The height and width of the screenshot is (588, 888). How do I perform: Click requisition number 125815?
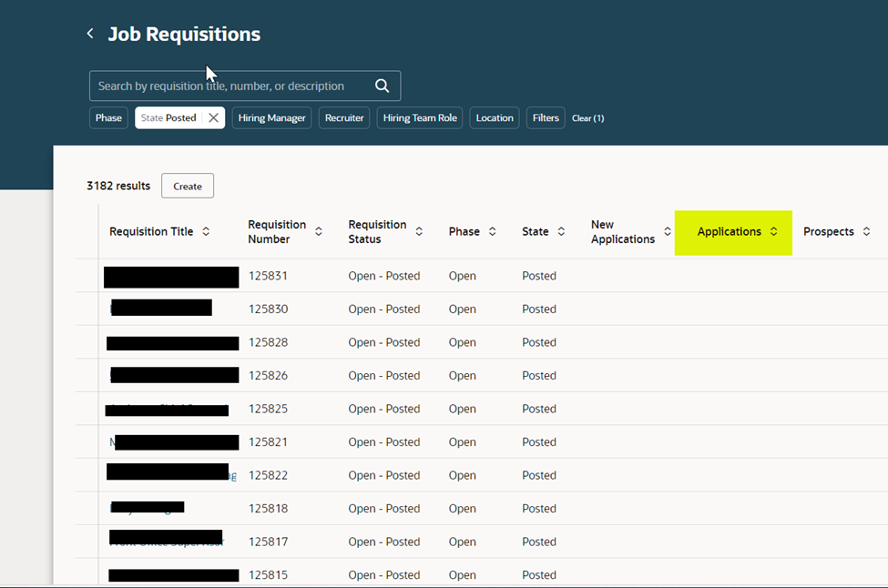click(x=268, y=575)
